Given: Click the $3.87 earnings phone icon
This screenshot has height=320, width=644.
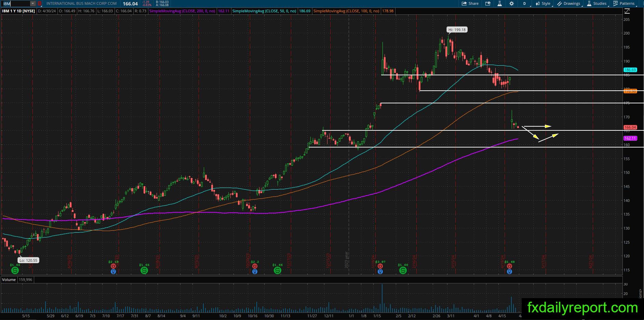Looking at the screenshot, I should pos(380,266).
